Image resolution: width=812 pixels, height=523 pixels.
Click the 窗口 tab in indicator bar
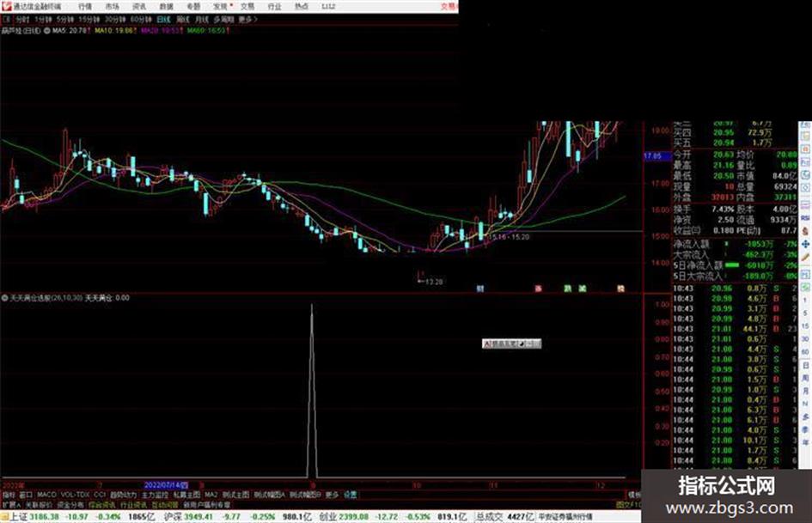(26, 495)
